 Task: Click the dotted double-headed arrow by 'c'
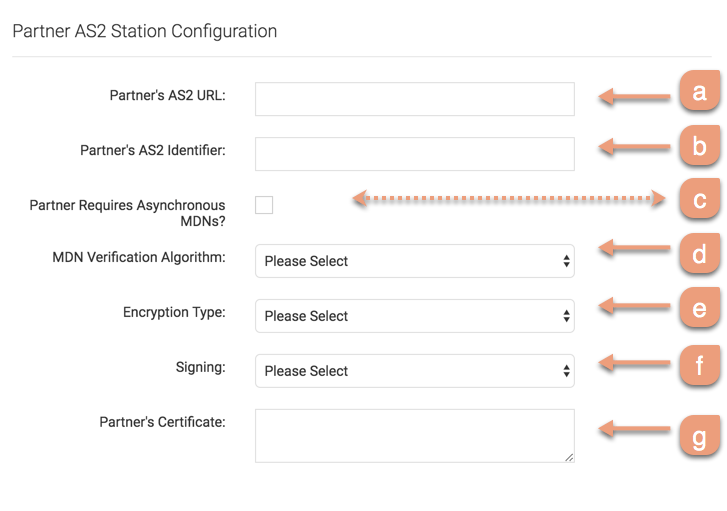[x=509, y=199]
